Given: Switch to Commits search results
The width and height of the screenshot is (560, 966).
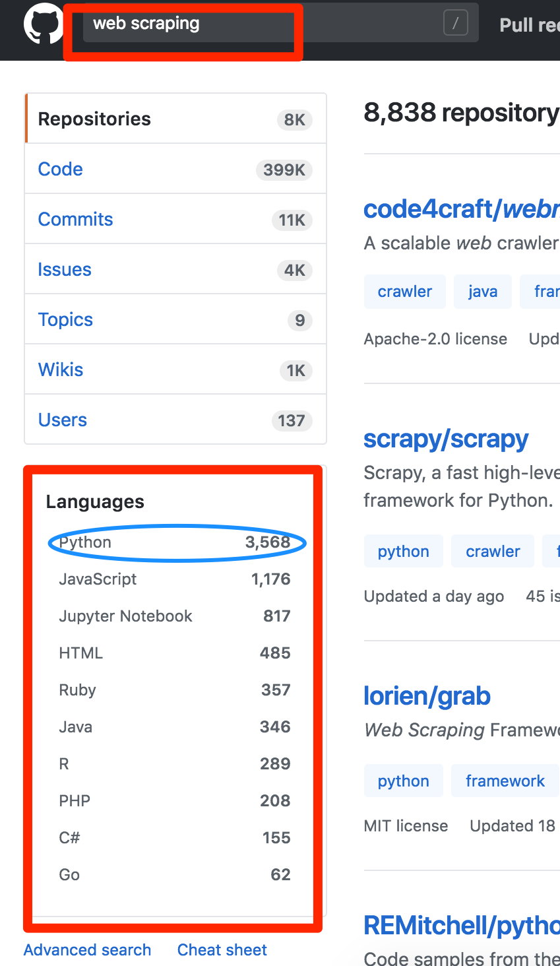Looking at the screenshot, I should pyautogui.click(x=75, y=219).
